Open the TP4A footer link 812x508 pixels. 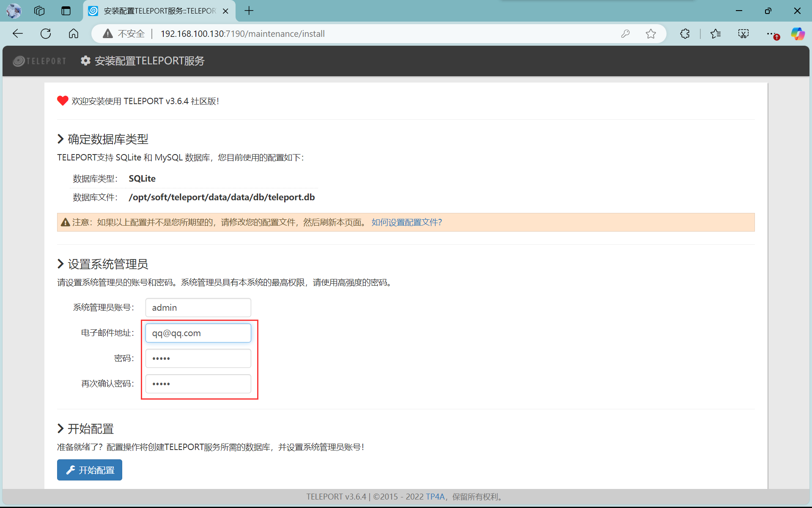coord(435,497)
